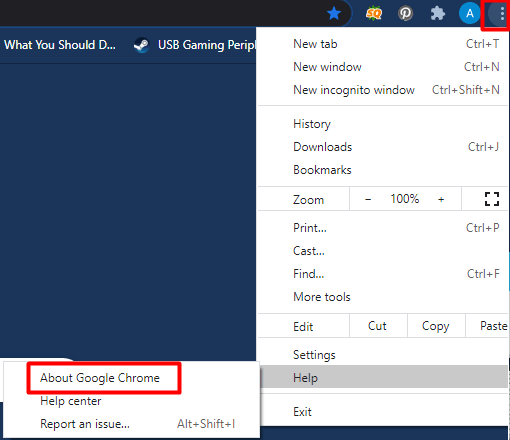Click the blue bookmark star icon
Screen dimensions: 510x440
coord(334,14)
